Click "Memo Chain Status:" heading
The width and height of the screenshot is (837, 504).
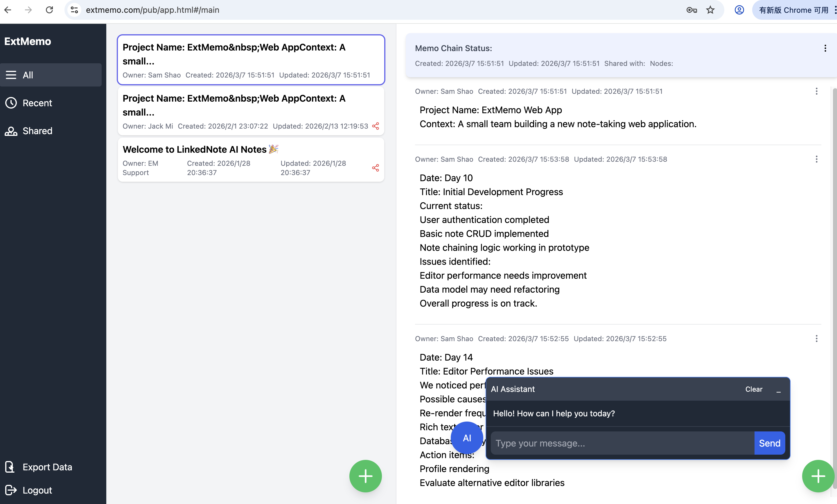(453, 48)
